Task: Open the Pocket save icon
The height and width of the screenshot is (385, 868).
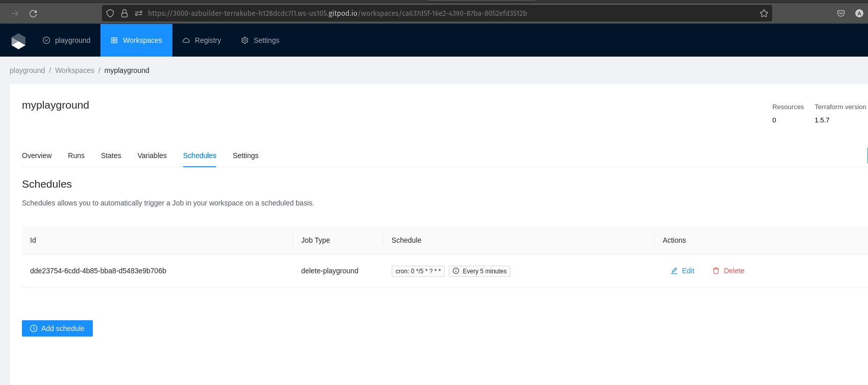Action: tap(841, 14)
